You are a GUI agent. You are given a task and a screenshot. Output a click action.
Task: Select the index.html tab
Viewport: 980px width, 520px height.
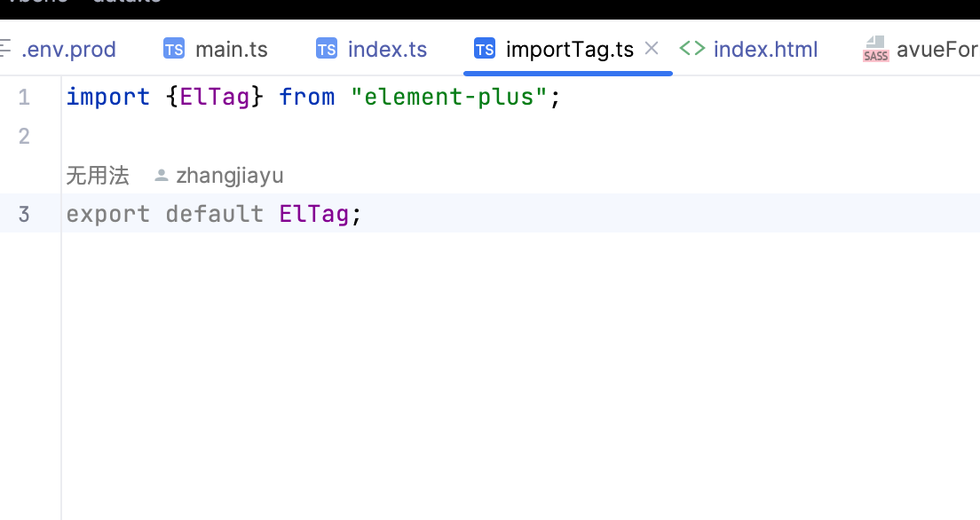tap(765, 50)
